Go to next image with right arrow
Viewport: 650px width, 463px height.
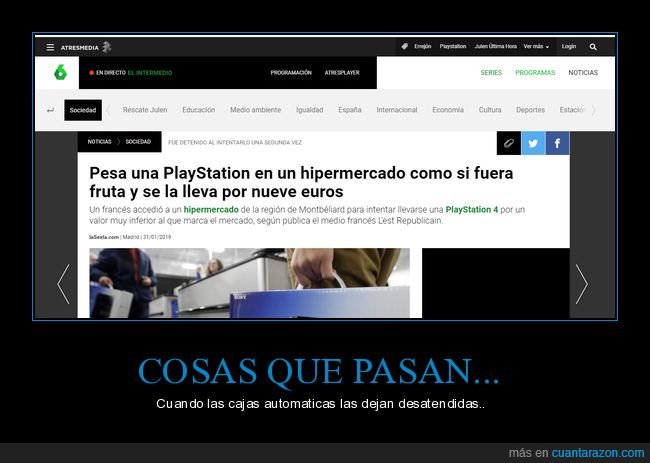click(583, 284)
